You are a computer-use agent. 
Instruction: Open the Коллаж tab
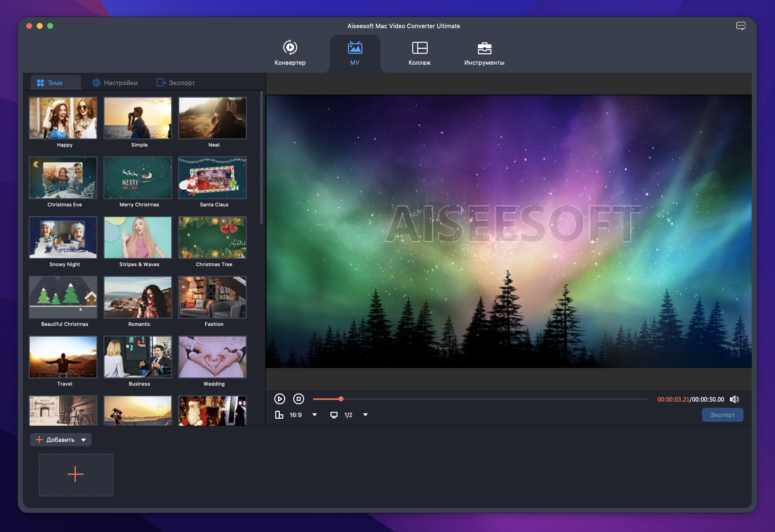point(420,53)
